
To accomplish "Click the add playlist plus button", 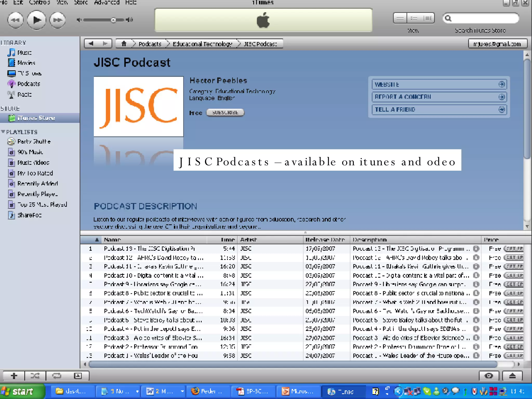I will 14,376.
